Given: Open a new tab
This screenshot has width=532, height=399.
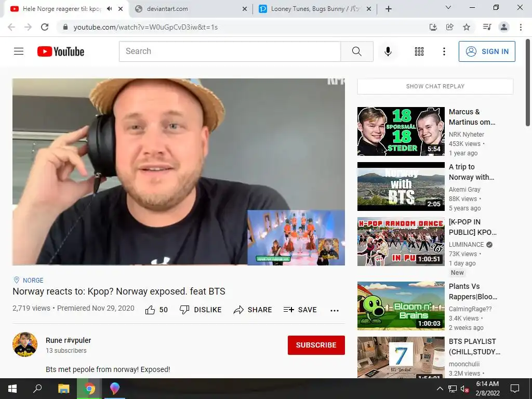Looking at the screenshot, I should 389,9.
